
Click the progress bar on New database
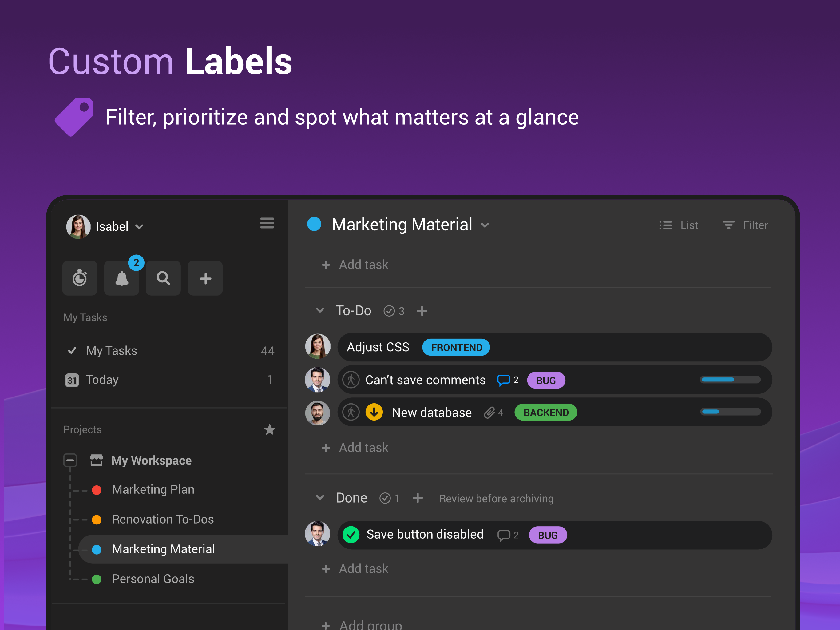(730, 412)
